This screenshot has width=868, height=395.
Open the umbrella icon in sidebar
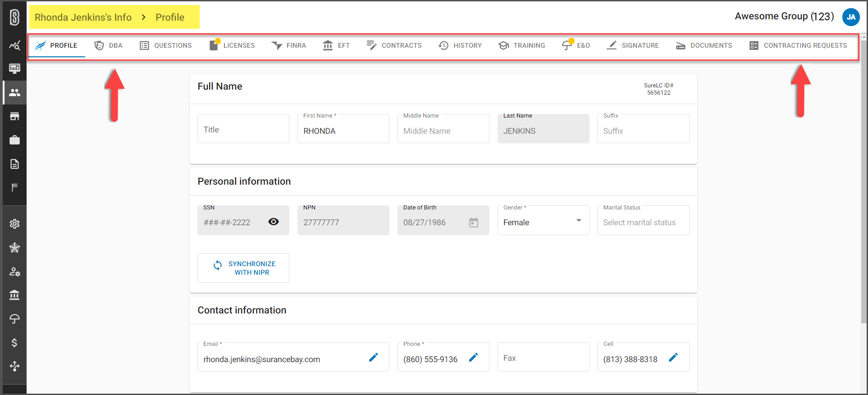14,319
